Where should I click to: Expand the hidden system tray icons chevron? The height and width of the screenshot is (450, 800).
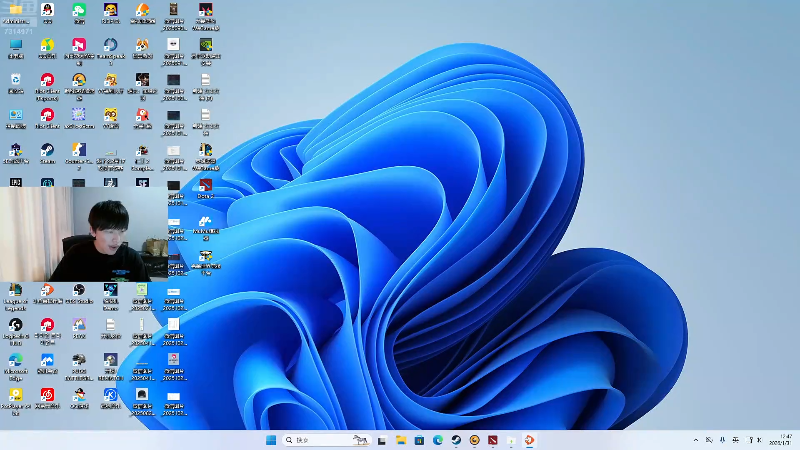[x=696, y=440]
